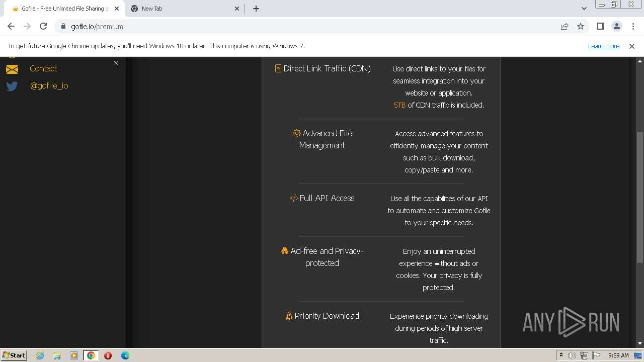Viewport: 644px width, 362px height.
Task: Switch to the New Tab tab
Action: pos(185,9)
